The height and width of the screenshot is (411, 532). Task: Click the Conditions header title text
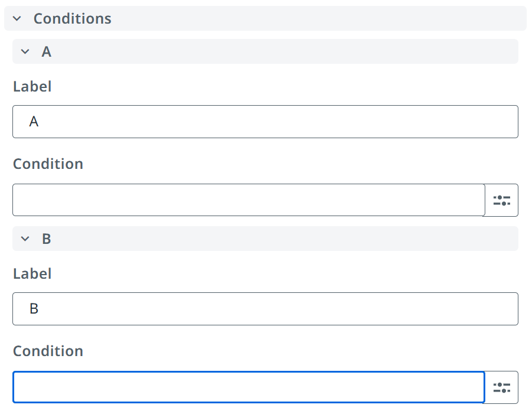(x=72, y=19)
